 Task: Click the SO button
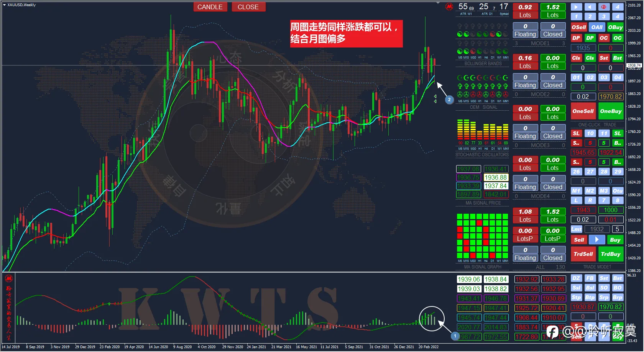pos(604,288)
